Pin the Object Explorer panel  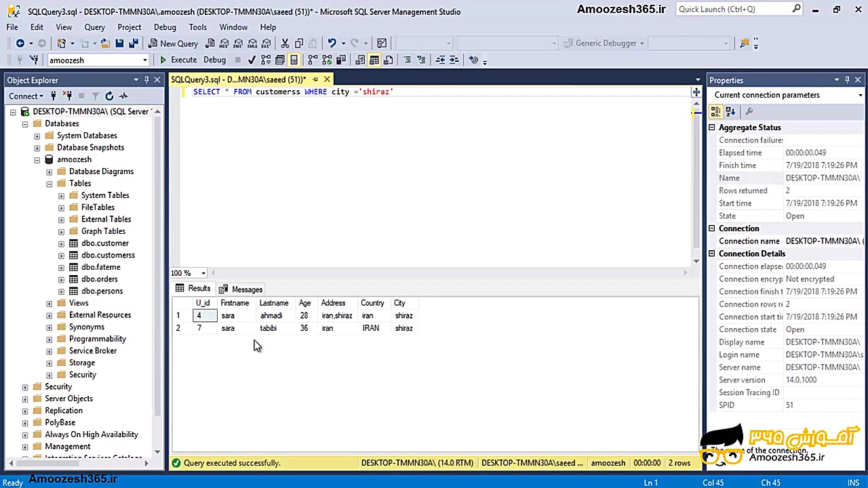pyautogui.click(x=146, y=80)
